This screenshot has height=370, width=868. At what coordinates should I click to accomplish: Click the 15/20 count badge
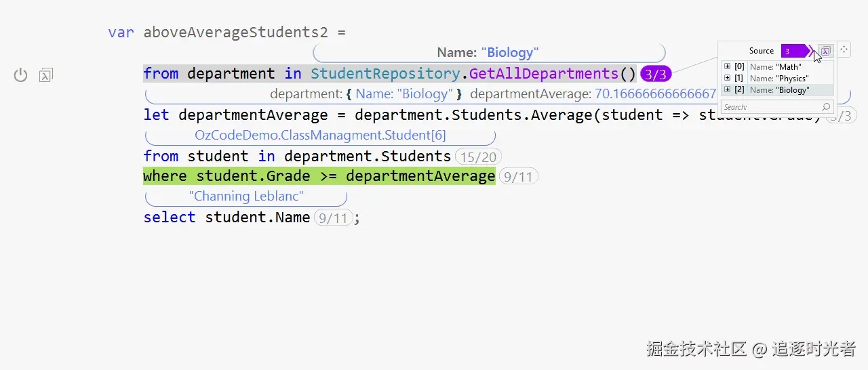477,157
